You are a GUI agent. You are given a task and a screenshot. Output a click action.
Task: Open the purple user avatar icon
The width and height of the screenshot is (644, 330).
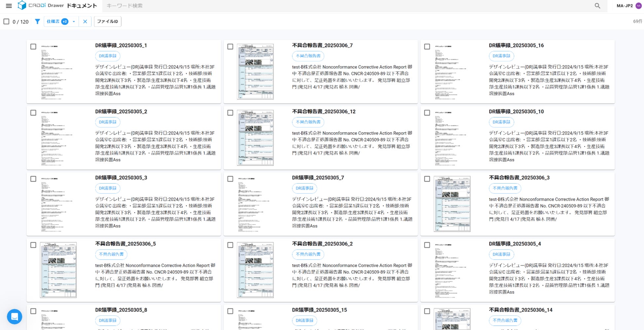pos(639,6)
